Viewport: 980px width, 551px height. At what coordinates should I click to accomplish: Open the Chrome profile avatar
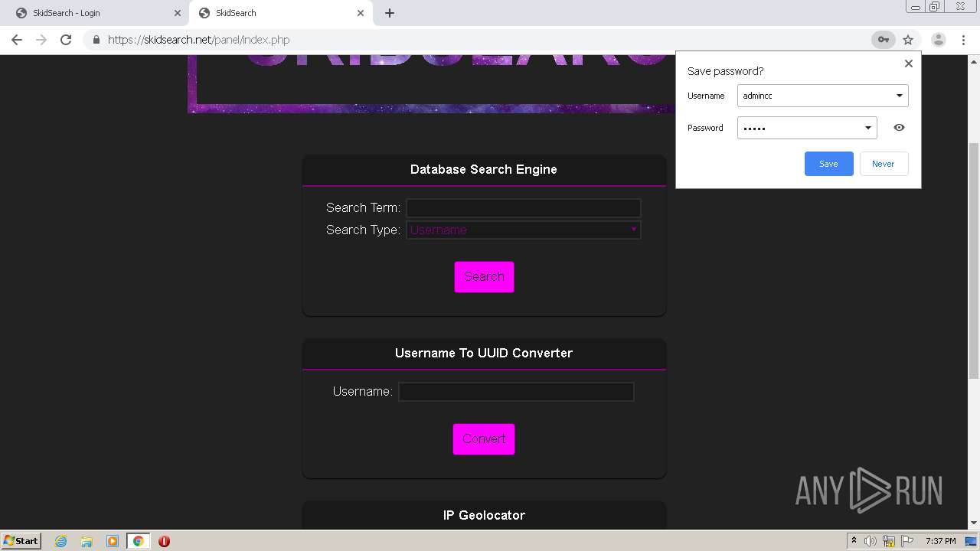[x=939, y=40]
